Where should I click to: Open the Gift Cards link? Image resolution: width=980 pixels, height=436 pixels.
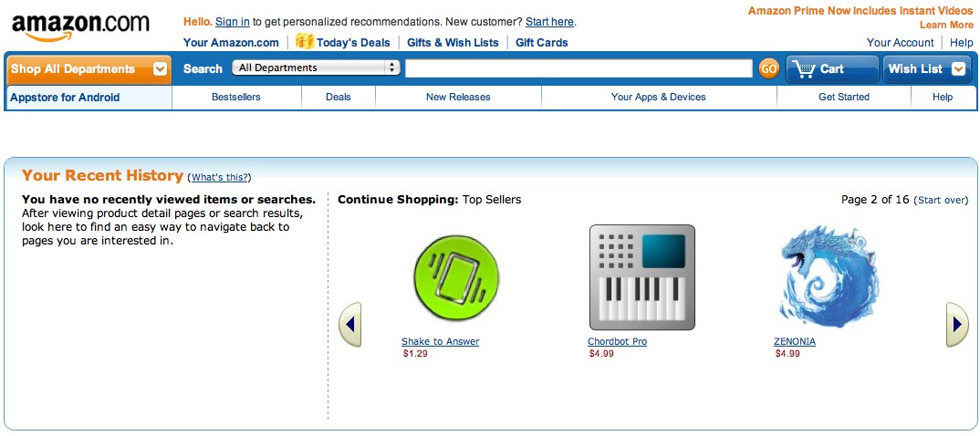pos(542,42)
